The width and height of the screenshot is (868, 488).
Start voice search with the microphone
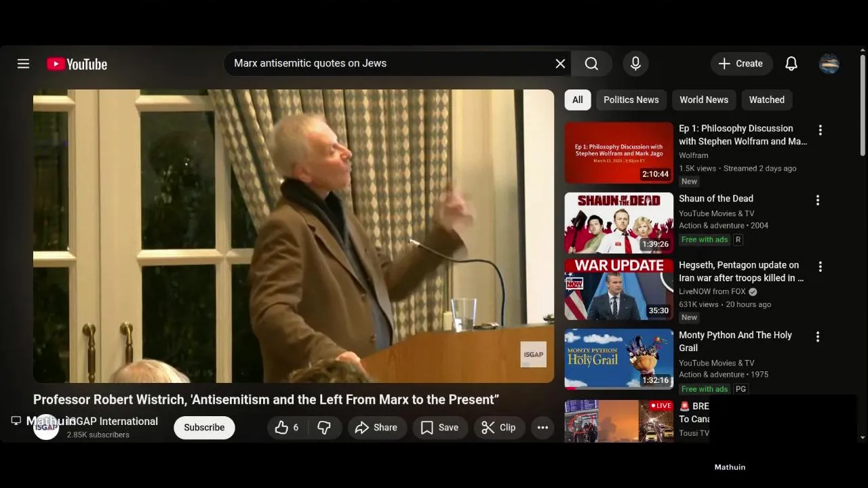pos(635,64)
